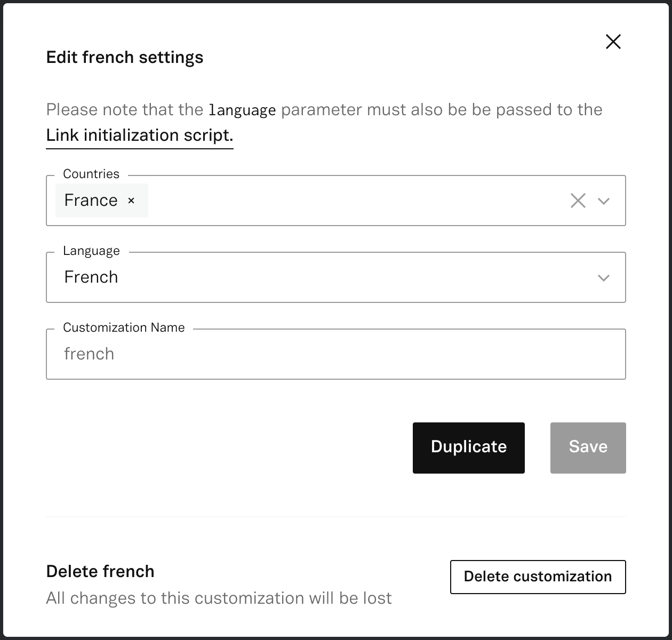
Task: Expand the Countries dropdown chevron
Action: click(604, 201)
